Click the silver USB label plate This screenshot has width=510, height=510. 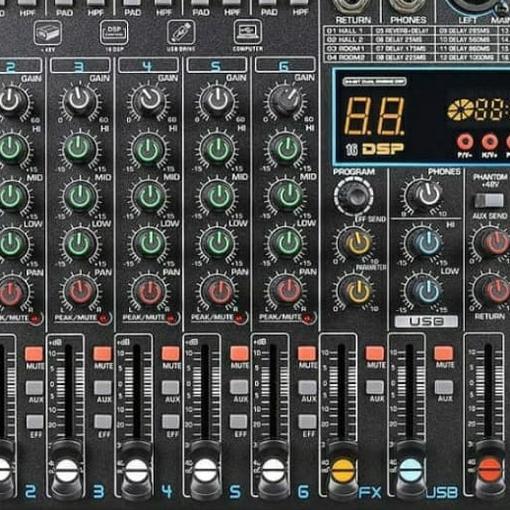(x=426, y=321)
